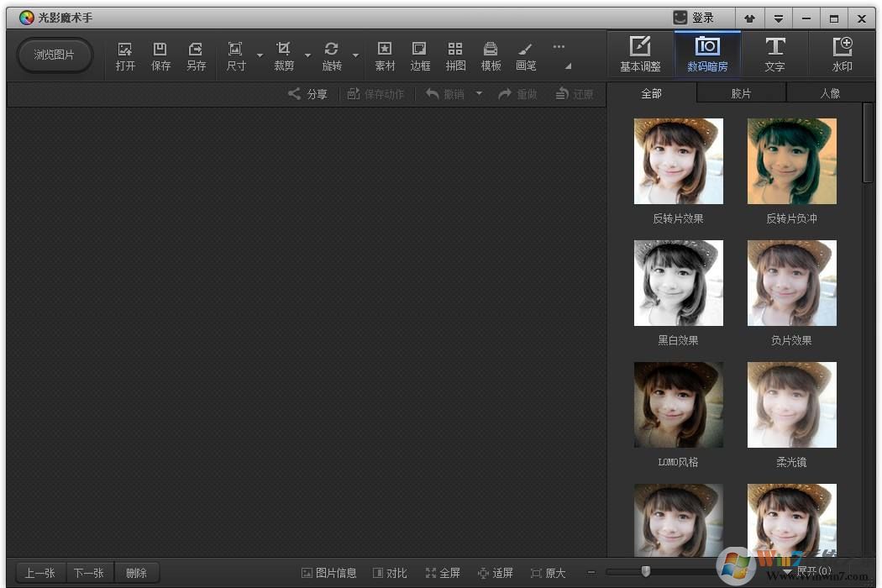Expand the Size (尺寸) dropdown arrow
This screenshot has width=882, height=588.
click(x=260, y=56)
